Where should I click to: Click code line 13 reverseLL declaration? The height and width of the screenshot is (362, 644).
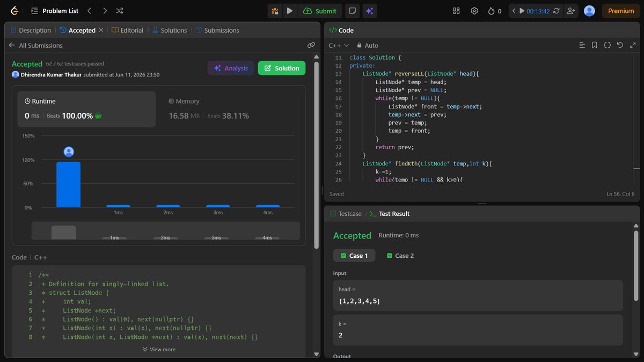[x=420, y=74]
